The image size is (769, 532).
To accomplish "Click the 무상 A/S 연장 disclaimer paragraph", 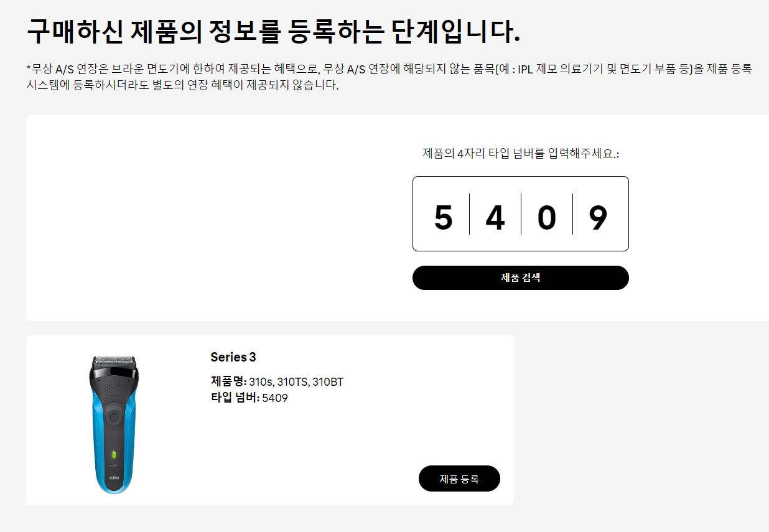I will point(389,77).
